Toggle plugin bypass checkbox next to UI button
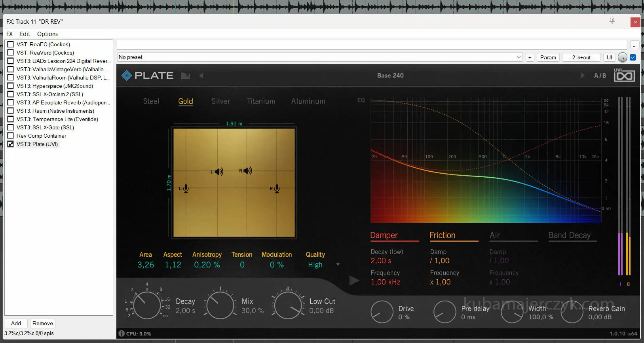This screenshot has width=644, height=343. point(633,57)
